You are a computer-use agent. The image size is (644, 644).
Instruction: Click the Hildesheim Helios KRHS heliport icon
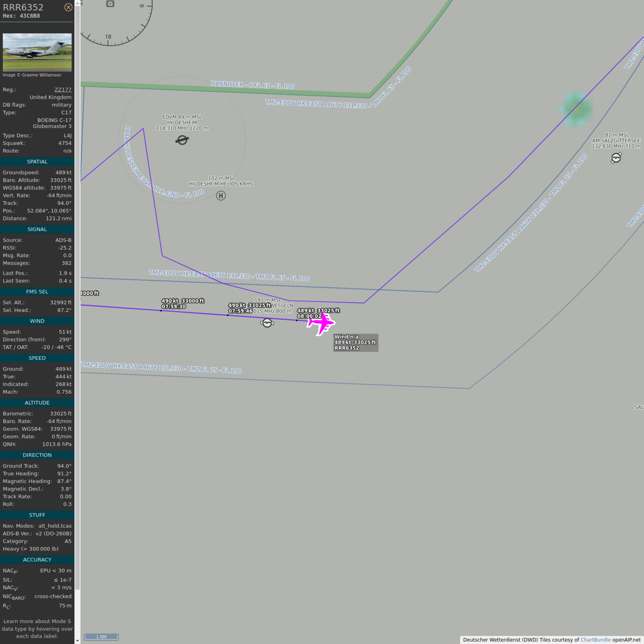(x=221, y=195)
